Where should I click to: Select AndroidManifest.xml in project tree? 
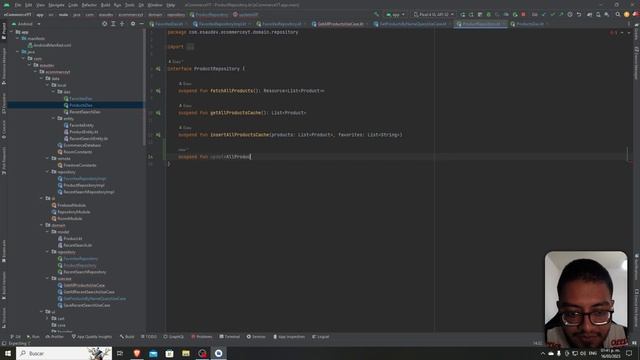[x=49, y=45]
